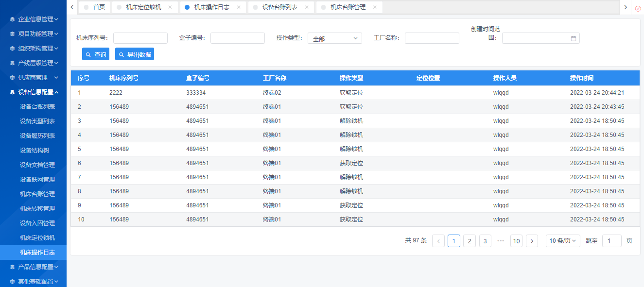The image size is (644, 287).
Task: Open 机床转移管理 in the sidebar
Action: 37,209
